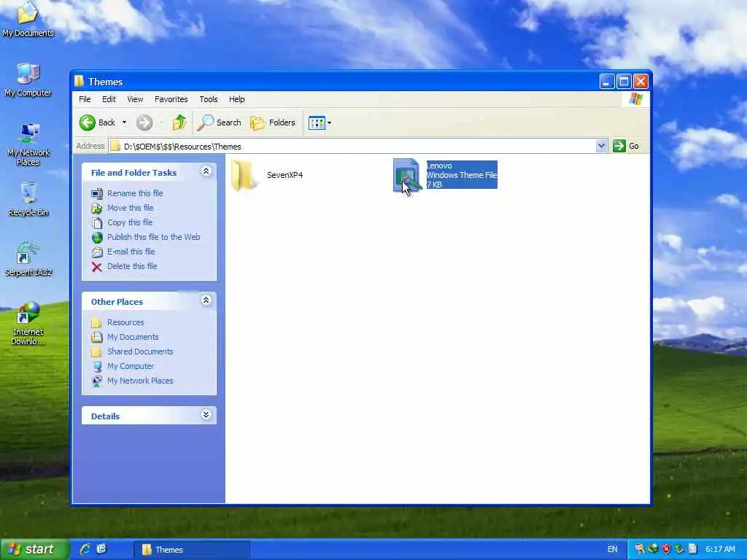
Task: Click the Go button
Action: click(x=626, y=146)
